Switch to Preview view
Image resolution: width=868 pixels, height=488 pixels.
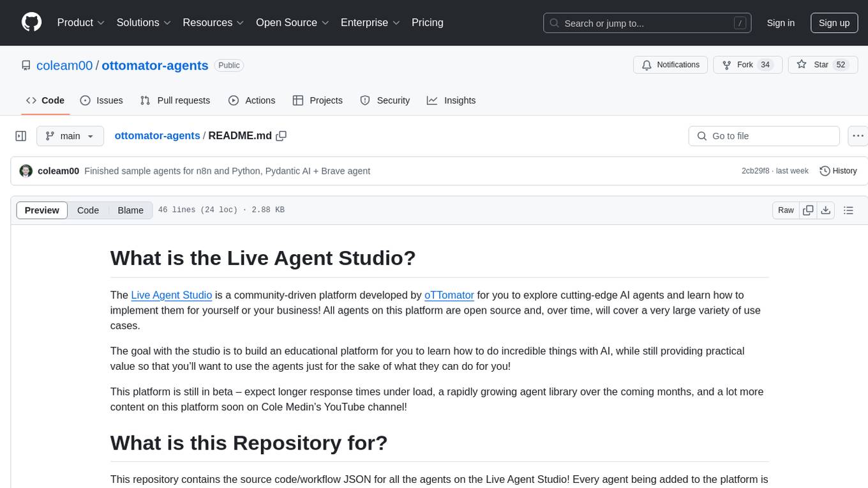click(42, 210)
